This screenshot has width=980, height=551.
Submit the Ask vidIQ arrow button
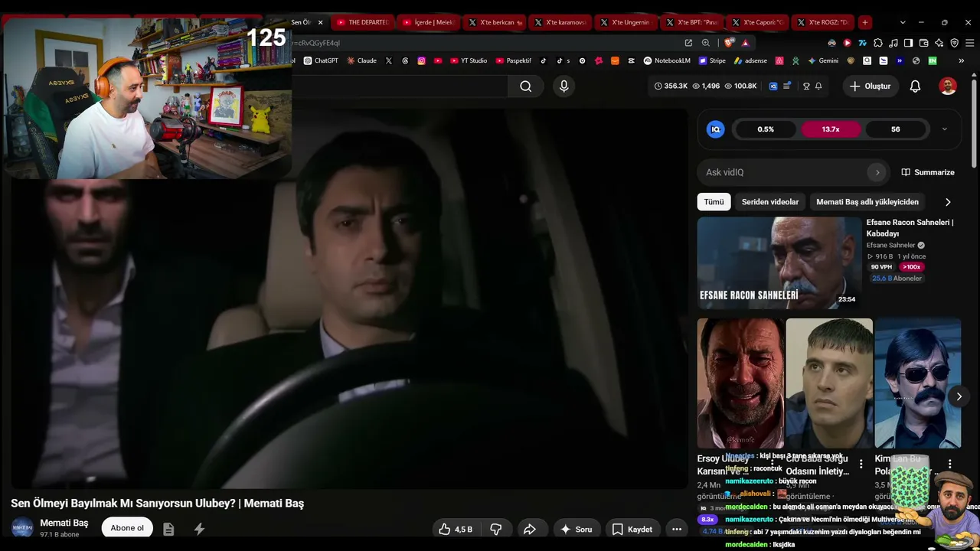[x=877, y=172]
